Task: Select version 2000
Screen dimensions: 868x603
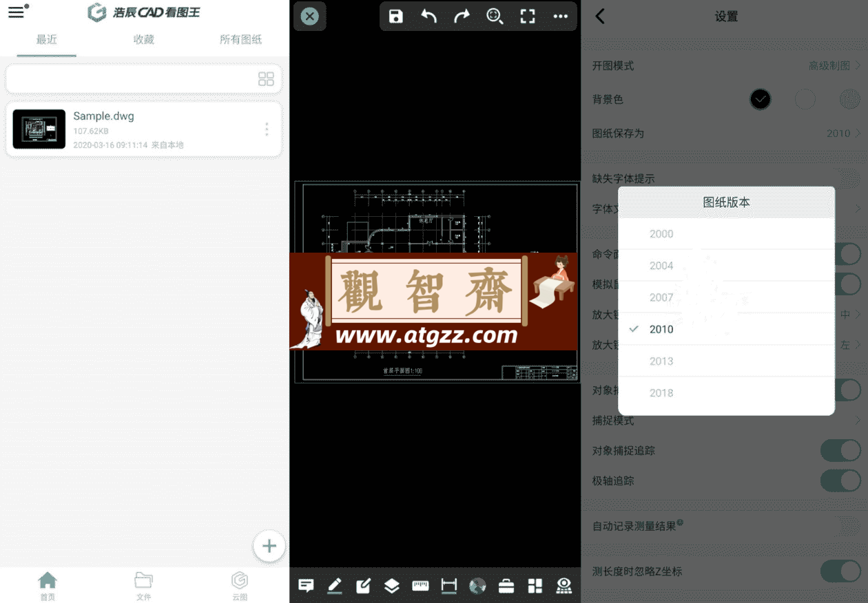Action: 726,234
